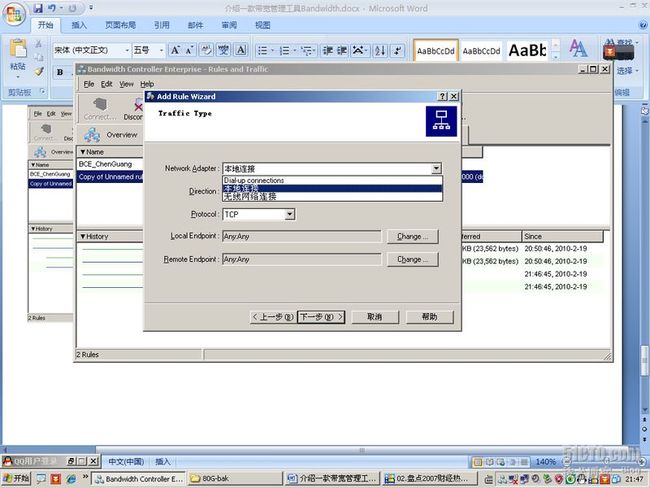Open the undo history dropdown arrow
This screenshot has width=650, height=488.
(x=61, y=8)
